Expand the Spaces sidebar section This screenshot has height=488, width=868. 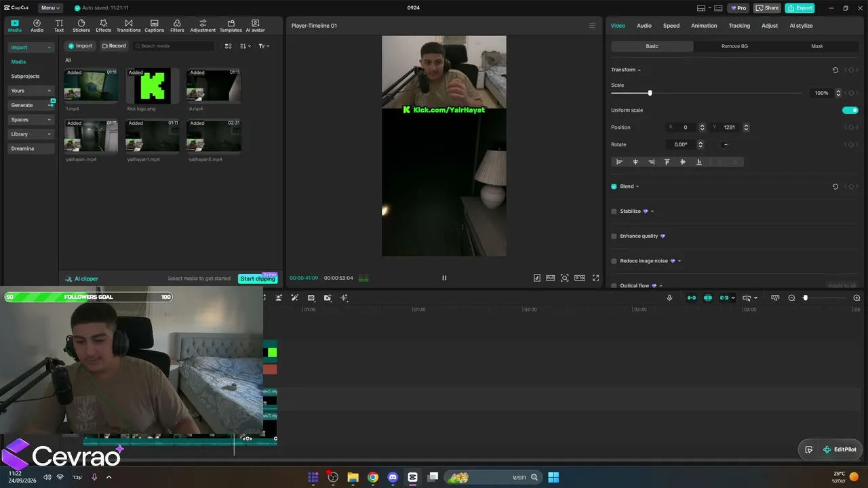click(31, 120)
